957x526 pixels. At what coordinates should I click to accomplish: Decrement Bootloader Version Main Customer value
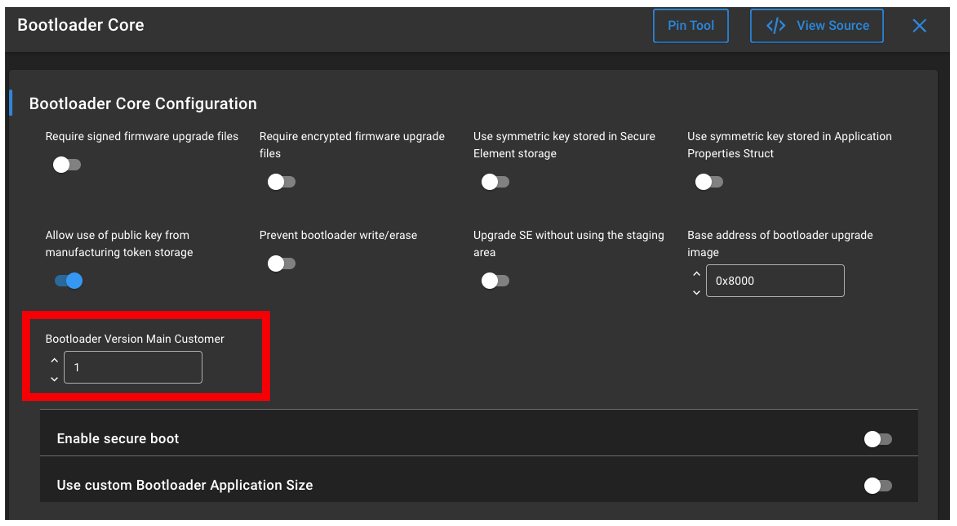(x=54, y=379)
